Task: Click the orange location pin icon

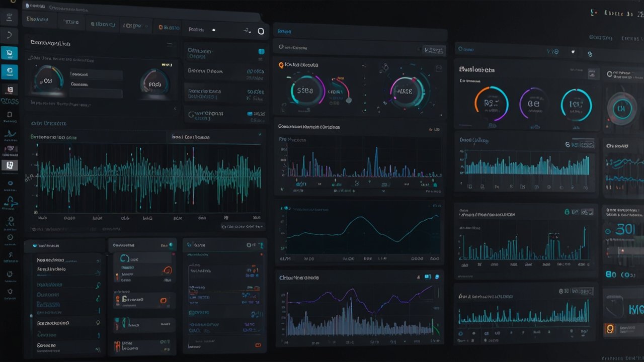Action: (x=281, y=65)
